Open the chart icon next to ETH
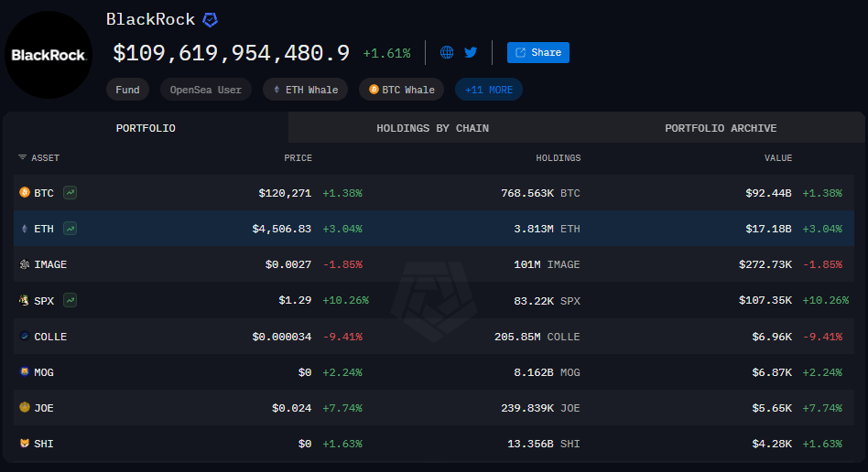This screenshot has height=472, width=868. click(70, 229)
